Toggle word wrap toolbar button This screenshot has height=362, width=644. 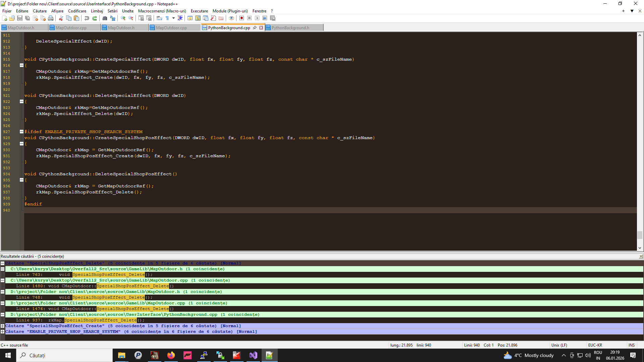tap(159, 18)
